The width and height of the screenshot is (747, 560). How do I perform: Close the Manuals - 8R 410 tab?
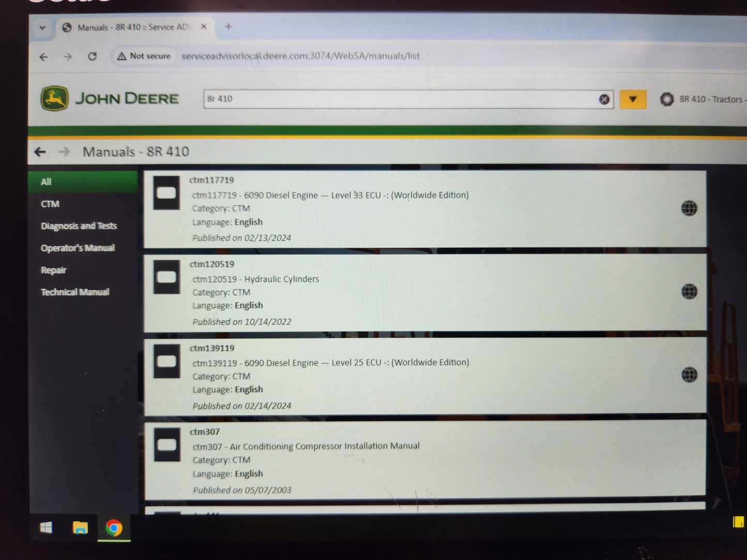(204, 27)
